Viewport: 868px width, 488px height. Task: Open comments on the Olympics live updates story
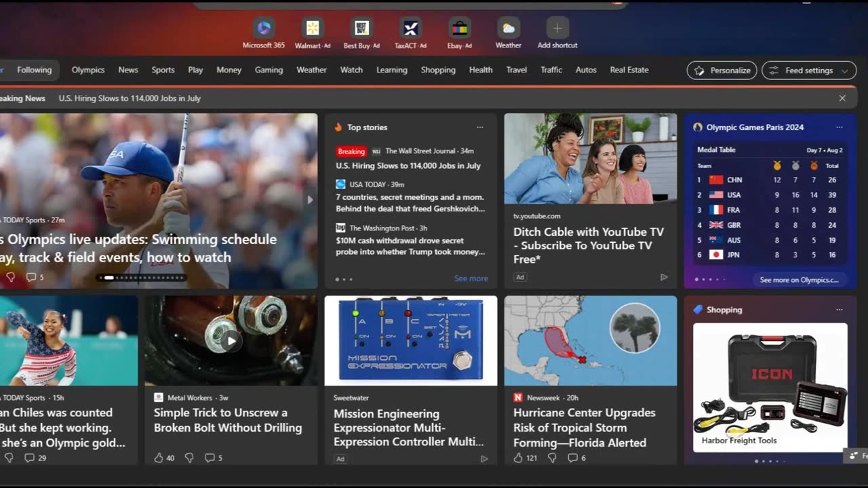(x=35, y=277)
